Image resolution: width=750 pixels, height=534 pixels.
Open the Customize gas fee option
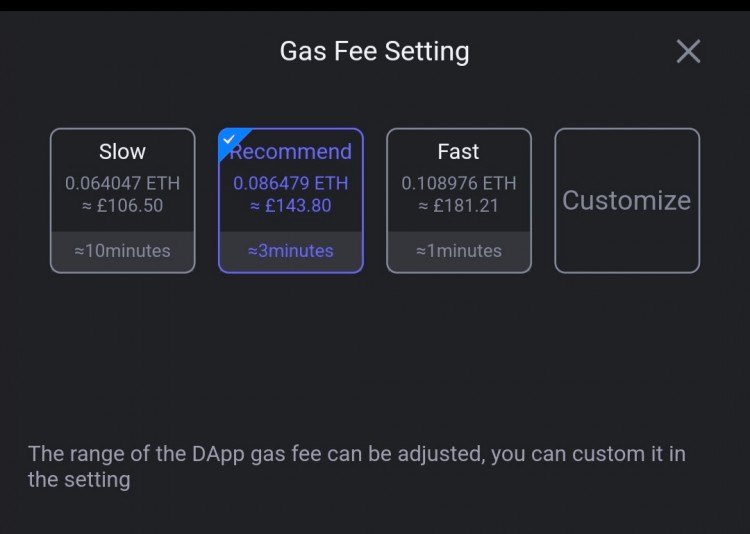pos(627,200)
